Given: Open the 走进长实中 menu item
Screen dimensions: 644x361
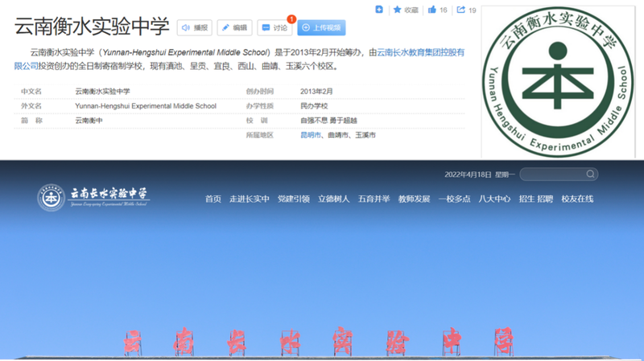Looking at the screenshot, I should click(x=249, y=199).
